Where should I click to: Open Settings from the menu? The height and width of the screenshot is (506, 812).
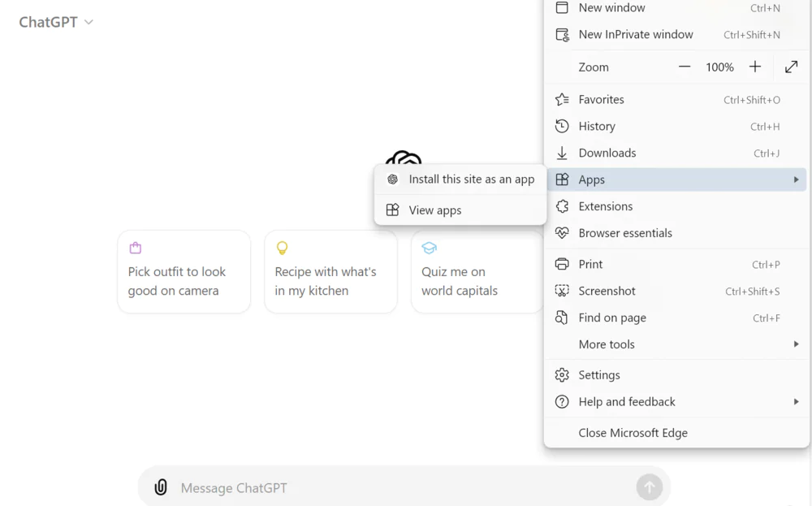point(677,375)
